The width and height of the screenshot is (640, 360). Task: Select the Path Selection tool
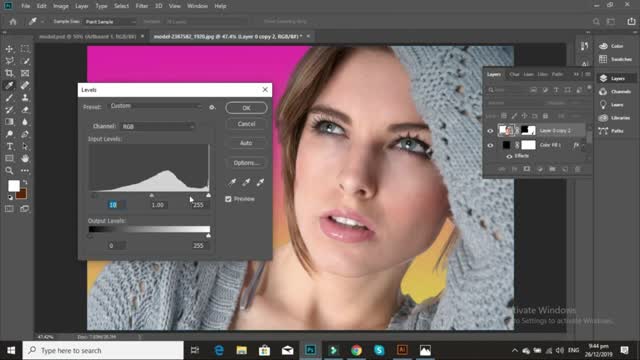25,146
